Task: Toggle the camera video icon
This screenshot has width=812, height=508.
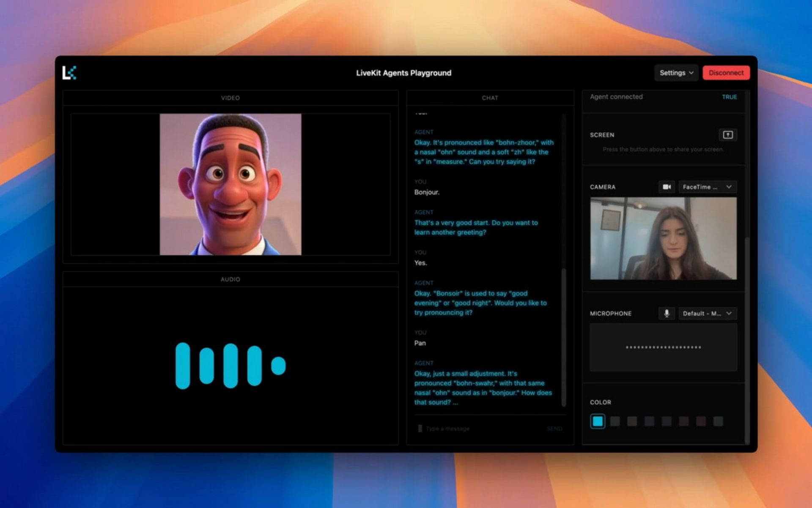Action: pyautogui.click(x=667, y=187)
